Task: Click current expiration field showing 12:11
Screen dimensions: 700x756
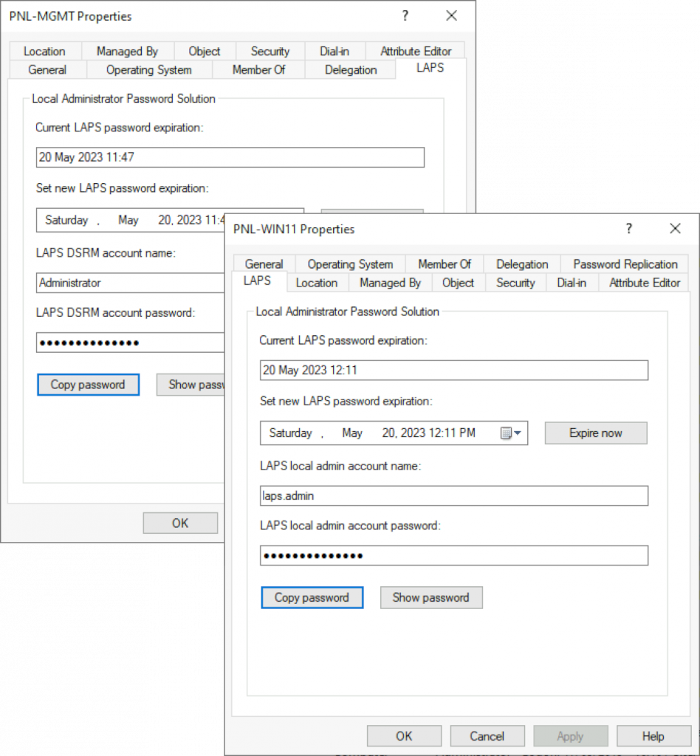Action: tap(453, 371)
